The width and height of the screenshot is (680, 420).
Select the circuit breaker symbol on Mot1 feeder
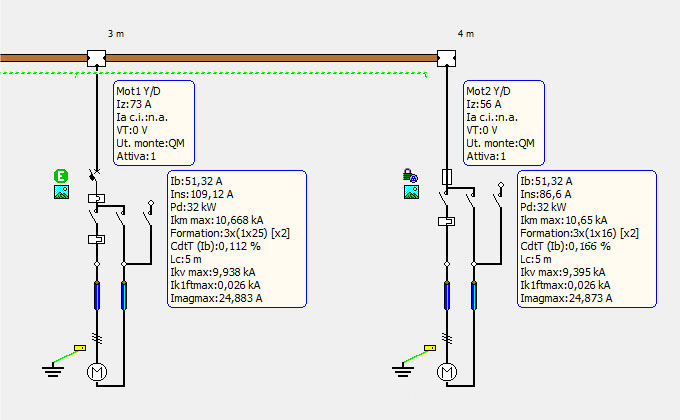point(97,174)
